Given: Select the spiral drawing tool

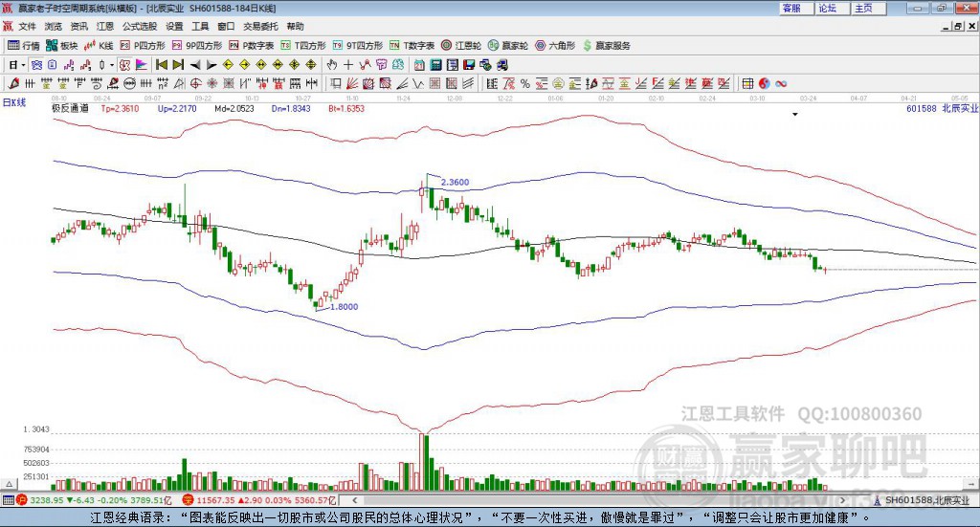Looking at the screenshot, I should click(97, 83).
